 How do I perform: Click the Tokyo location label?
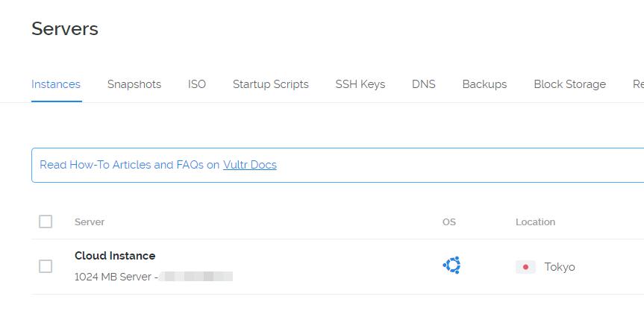pyautogui.click(x=560, y=267)
